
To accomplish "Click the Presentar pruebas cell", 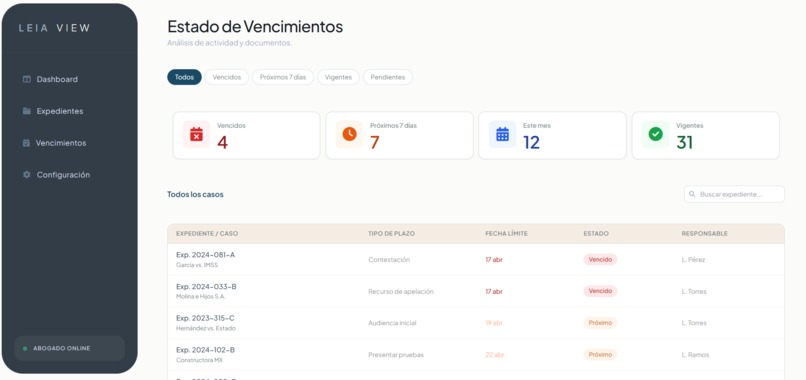I will [396, 355].
